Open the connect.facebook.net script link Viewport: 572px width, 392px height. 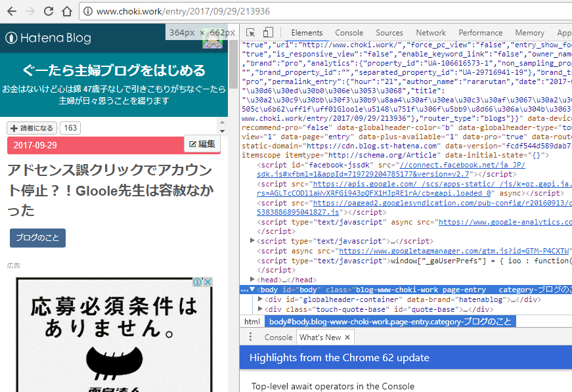coord(391,169)
